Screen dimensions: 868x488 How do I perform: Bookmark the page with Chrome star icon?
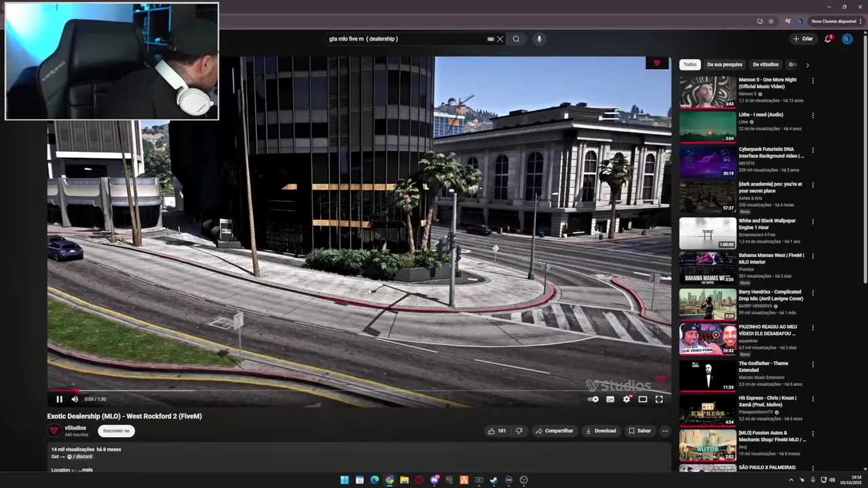[x=771, y=22]
